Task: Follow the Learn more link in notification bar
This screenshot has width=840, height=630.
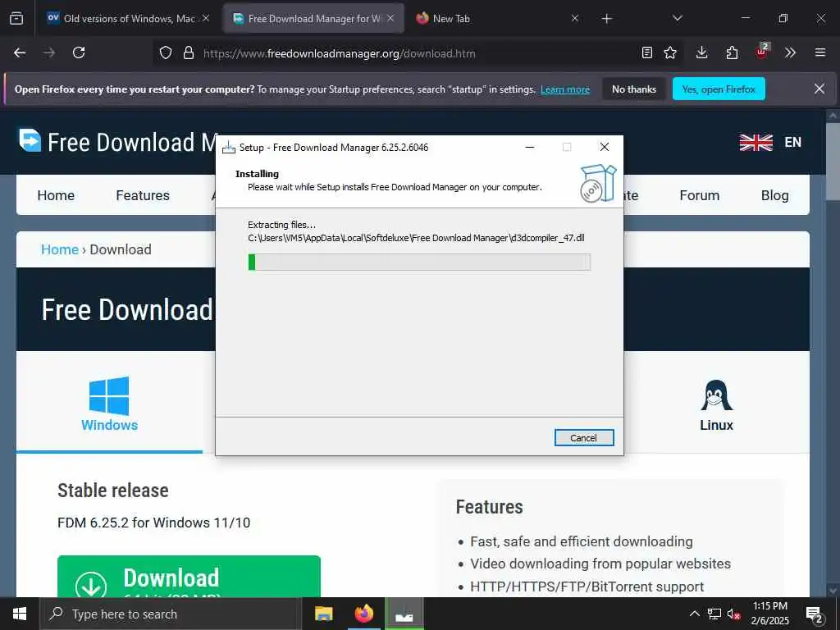Action: point(565,89)
